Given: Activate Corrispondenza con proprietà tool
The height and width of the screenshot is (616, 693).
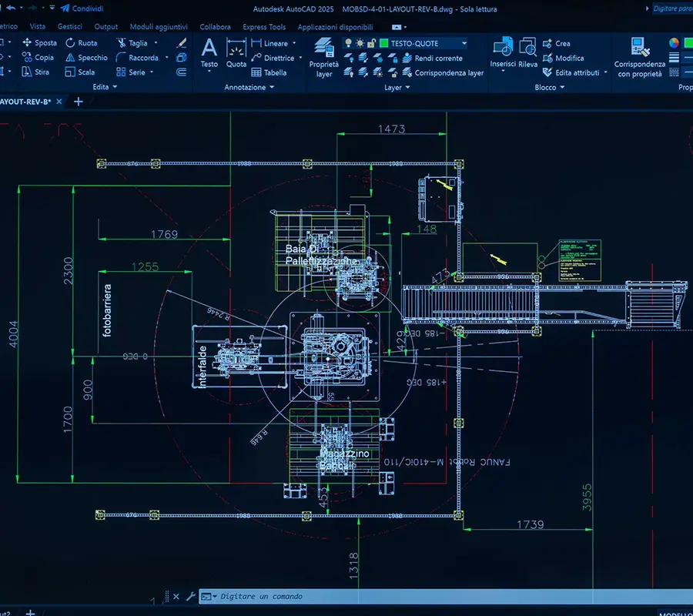Looking at the screenshot, I should (x=640, y=58).
